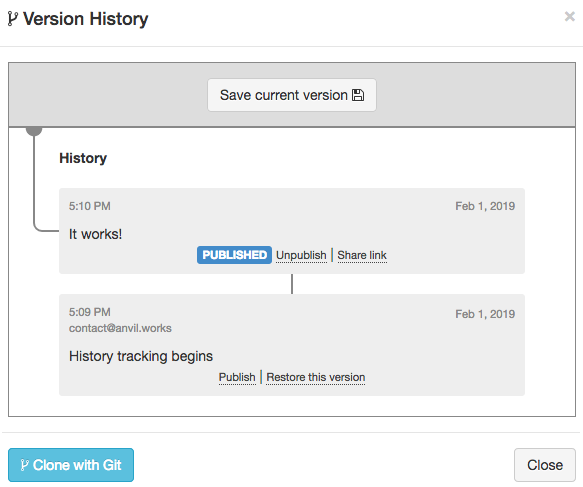
Task: Click the Clone with Git button
Action: pos(71,465)
